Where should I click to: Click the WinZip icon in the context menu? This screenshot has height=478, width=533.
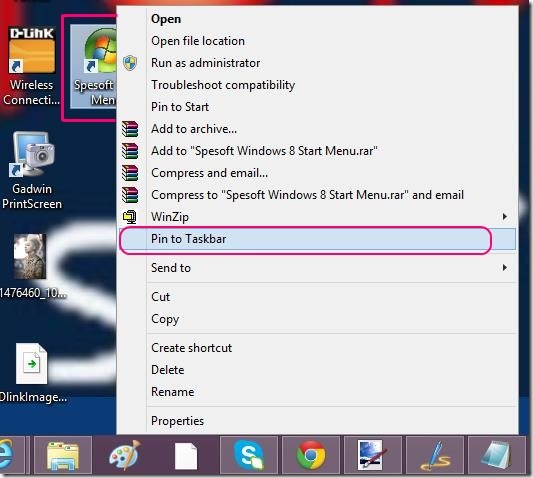click(130, 217)
